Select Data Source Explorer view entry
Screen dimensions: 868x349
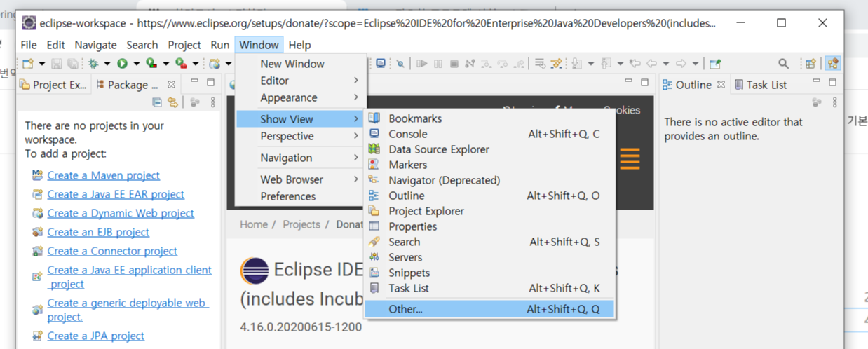tap(489, 149)
